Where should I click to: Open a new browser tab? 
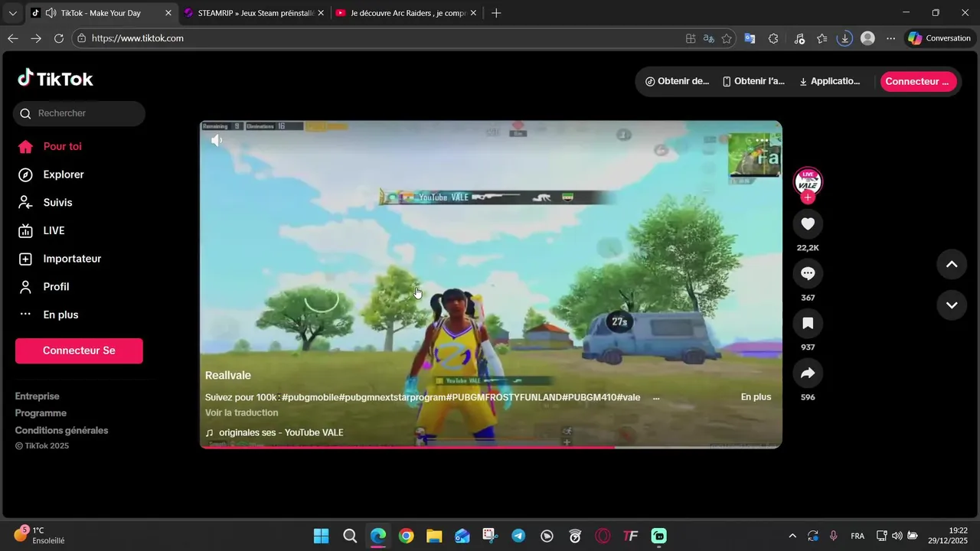coord(496,13)
